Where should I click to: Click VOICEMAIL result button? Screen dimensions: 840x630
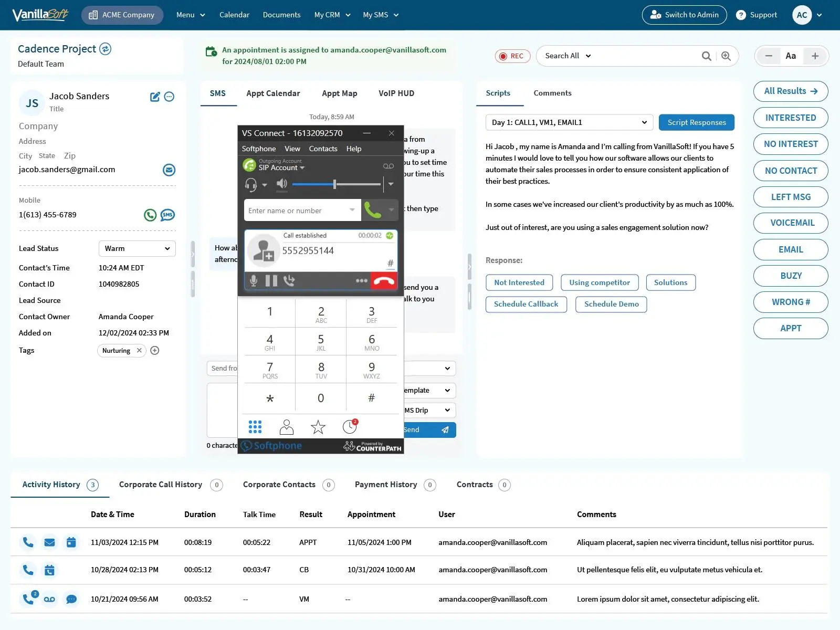tap(791, 223)
